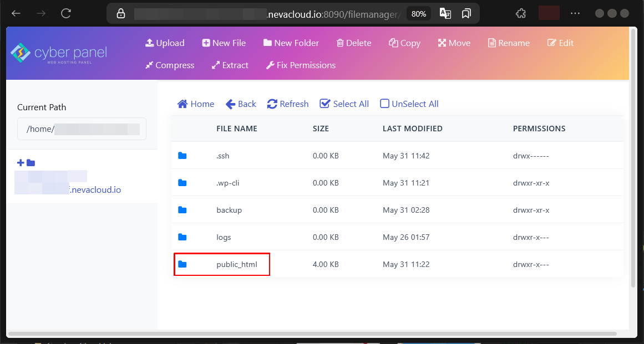
Task: Click the browser bookmarks icon
Action: pyautogui.click(x=466, y=13)
